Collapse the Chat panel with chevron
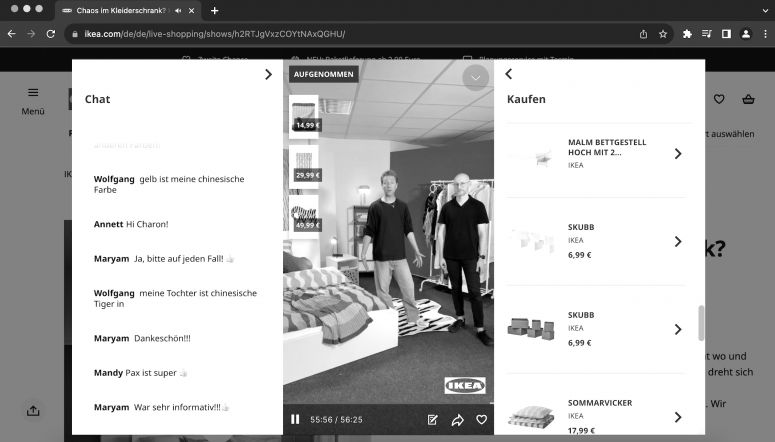 (267, 74)
